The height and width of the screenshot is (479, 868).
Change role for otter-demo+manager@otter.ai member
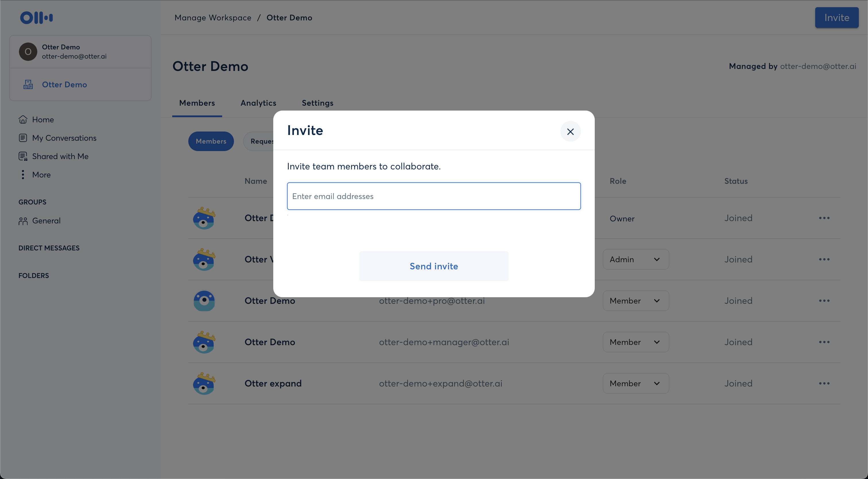coord(635,342)
